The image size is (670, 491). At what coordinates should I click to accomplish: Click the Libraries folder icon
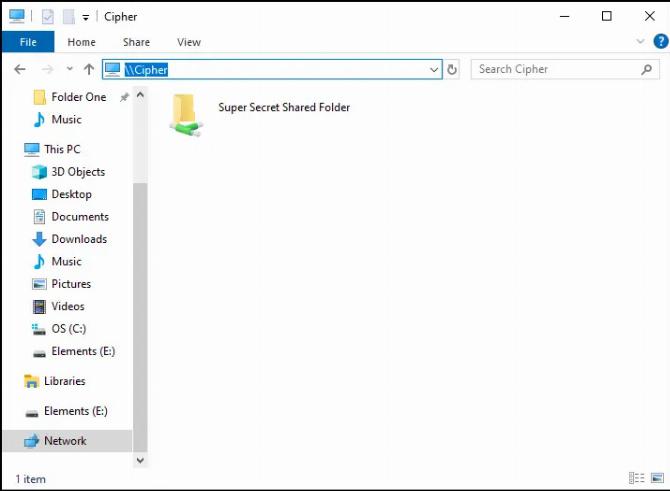click(31, 381)
